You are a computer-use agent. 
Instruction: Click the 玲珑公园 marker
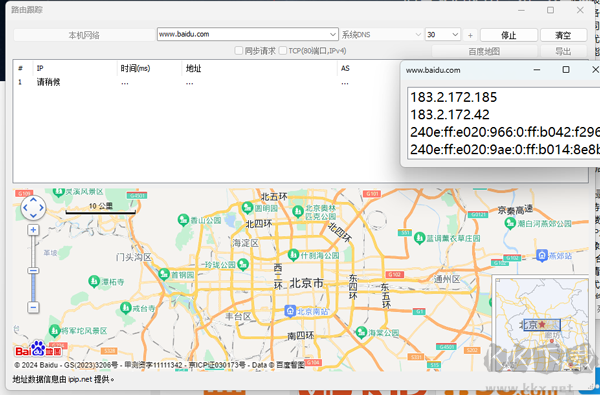click(243, 264)
